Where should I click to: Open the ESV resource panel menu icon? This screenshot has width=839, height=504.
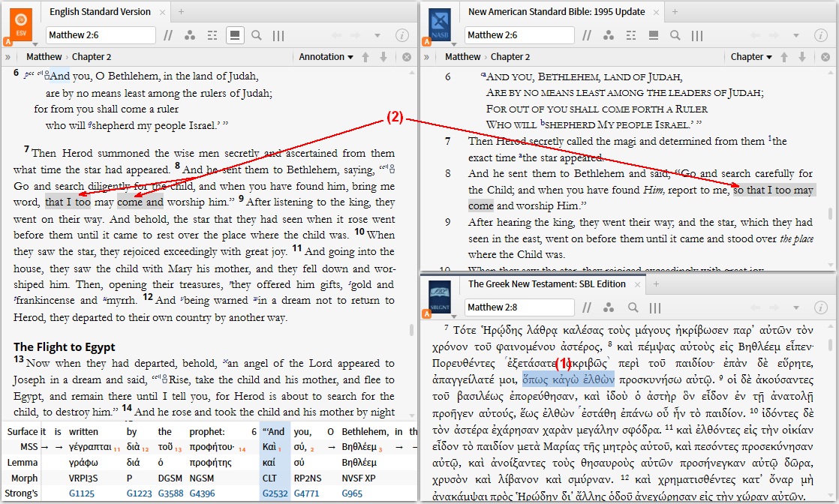pos(21,24)
